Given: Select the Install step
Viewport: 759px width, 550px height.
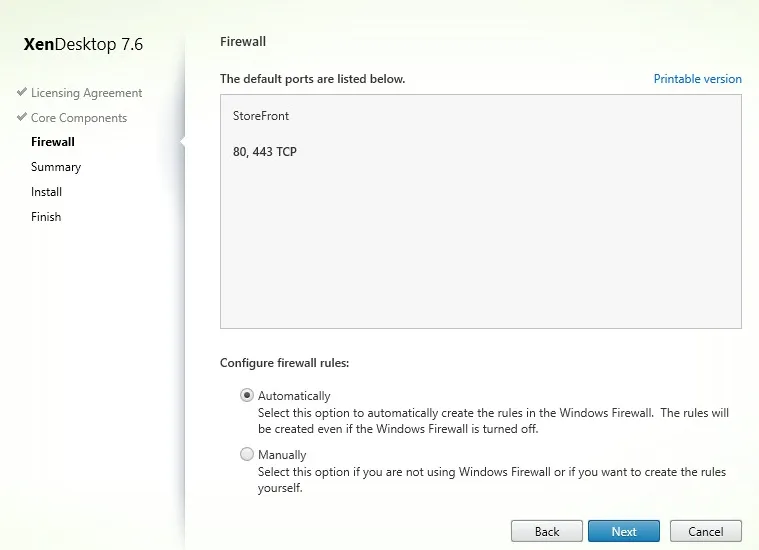Looking at the screenshot, I should [46, 192].
